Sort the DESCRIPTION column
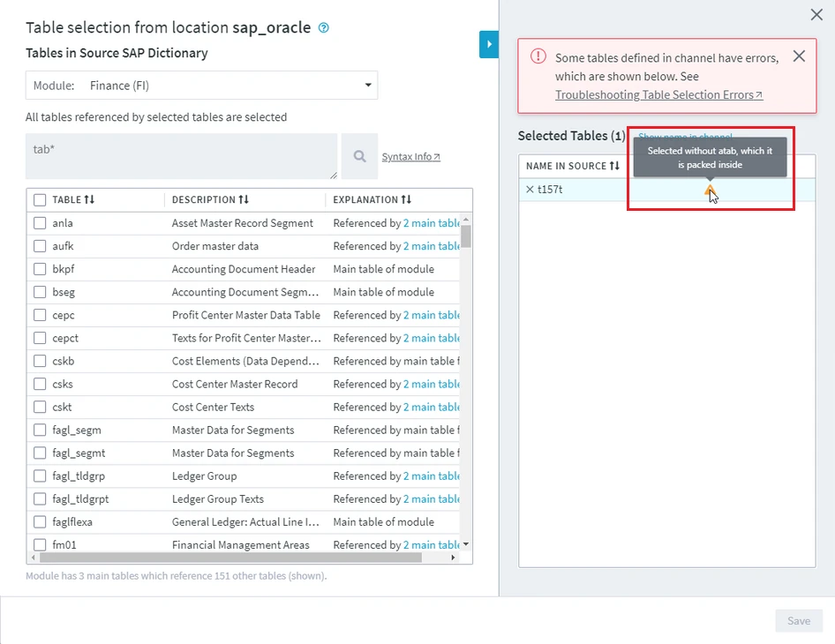The height and width of the screenshot is (644, 835). pos(244,200)
